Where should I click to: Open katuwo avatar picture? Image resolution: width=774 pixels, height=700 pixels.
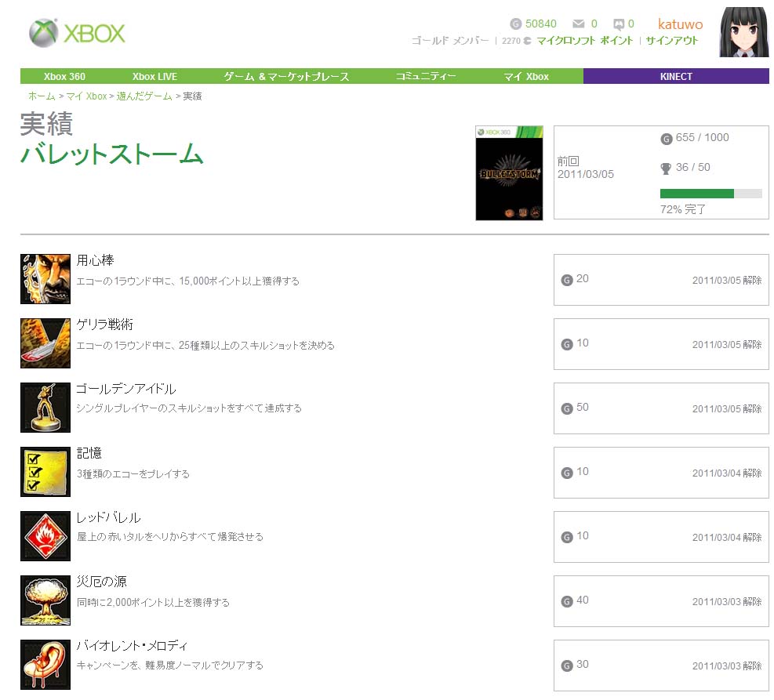coord(744,32)
